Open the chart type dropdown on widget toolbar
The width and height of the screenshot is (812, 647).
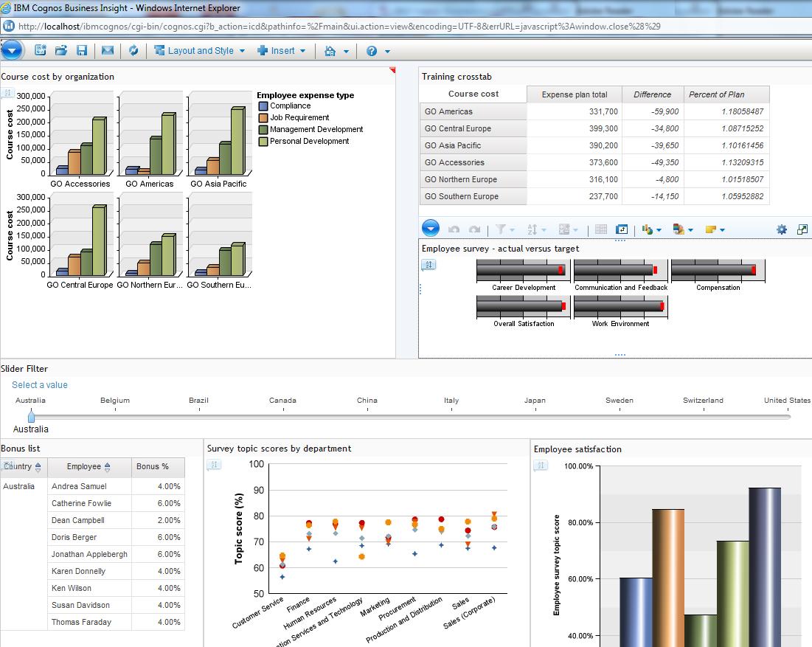(652, 229)
